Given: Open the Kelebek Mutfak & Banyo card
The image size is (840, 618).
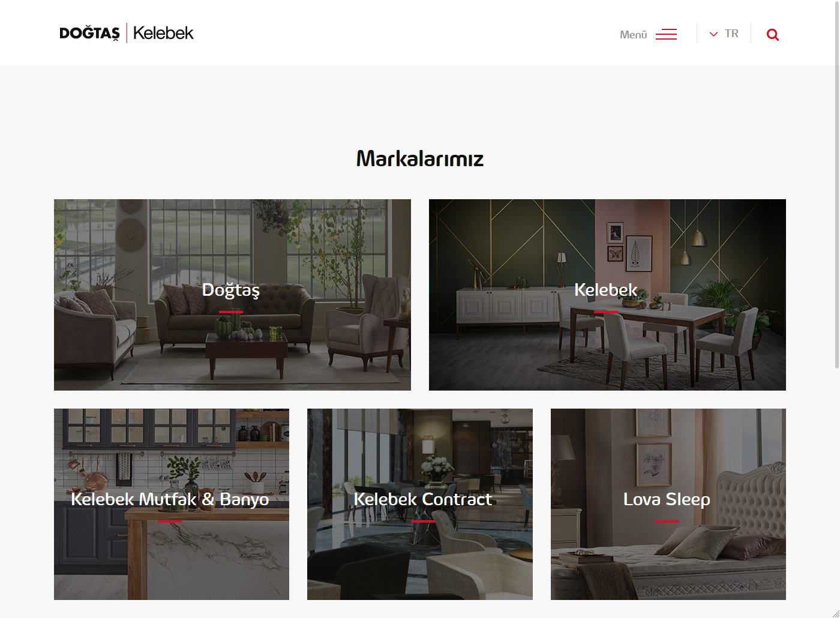Looking at the screenshot, I should coord(172,504).
